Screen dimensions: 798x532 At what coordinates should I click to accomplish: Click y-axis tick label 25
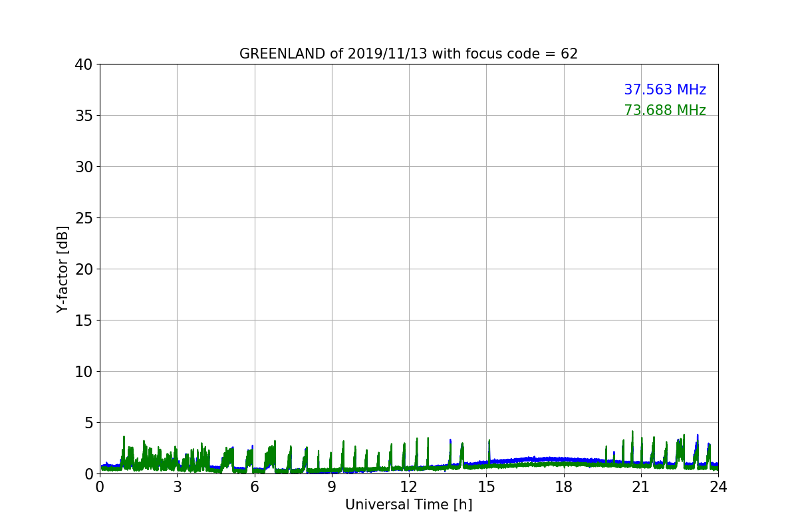tap(84, 218)
